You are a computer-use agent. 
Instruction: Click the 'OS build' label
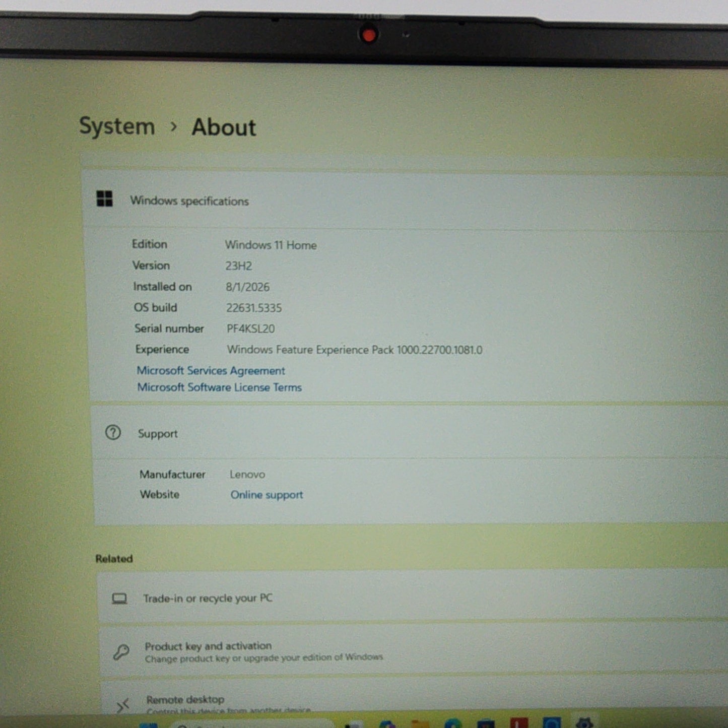[x=155, y=307]
